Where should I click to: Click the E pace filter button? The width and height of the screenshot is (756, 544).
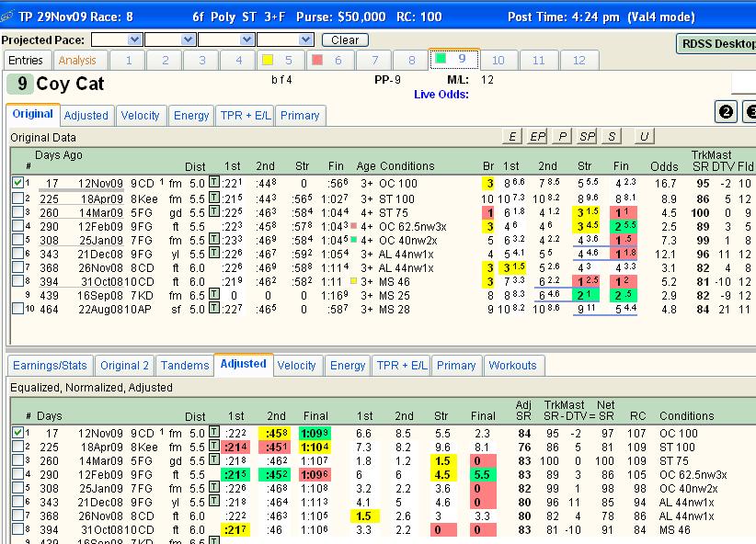pyautogui.click(x=512, y=136)
